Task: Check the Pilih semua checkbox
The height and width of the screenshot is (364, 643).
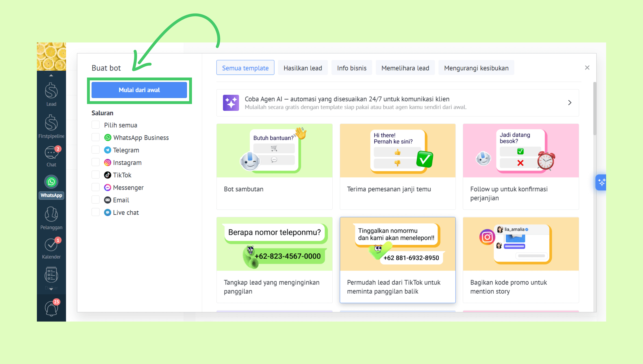Action: pos(96,125)
